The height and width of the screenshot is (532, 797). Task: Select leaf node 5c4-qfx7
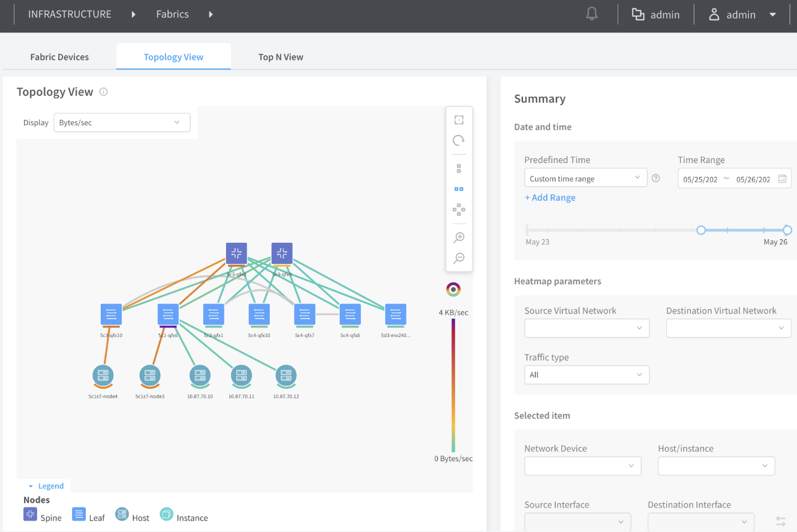point(305,314)
